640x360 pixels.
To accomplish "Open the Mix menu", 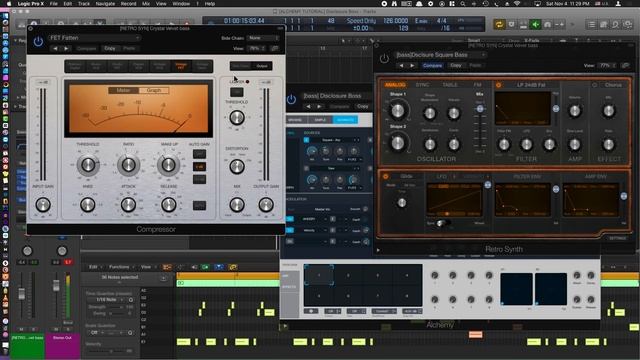I will (x=146, y=4).
